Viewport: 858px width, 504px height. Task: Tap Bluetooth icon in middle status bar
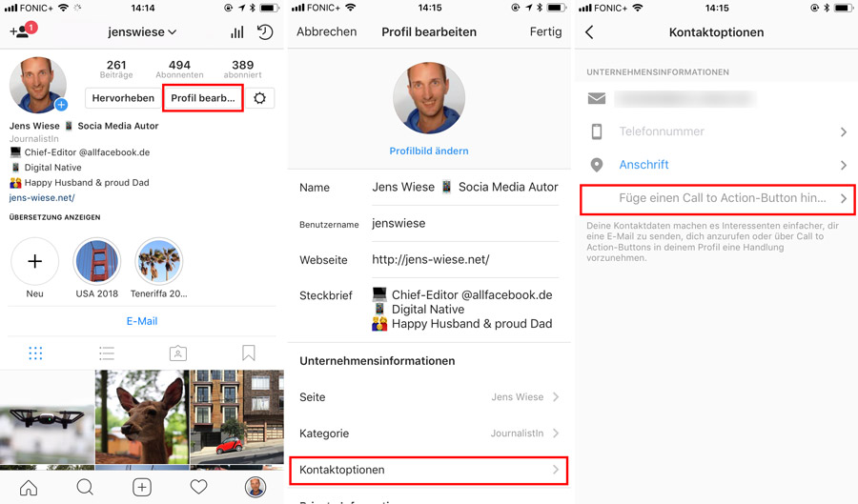coord(540,8)
